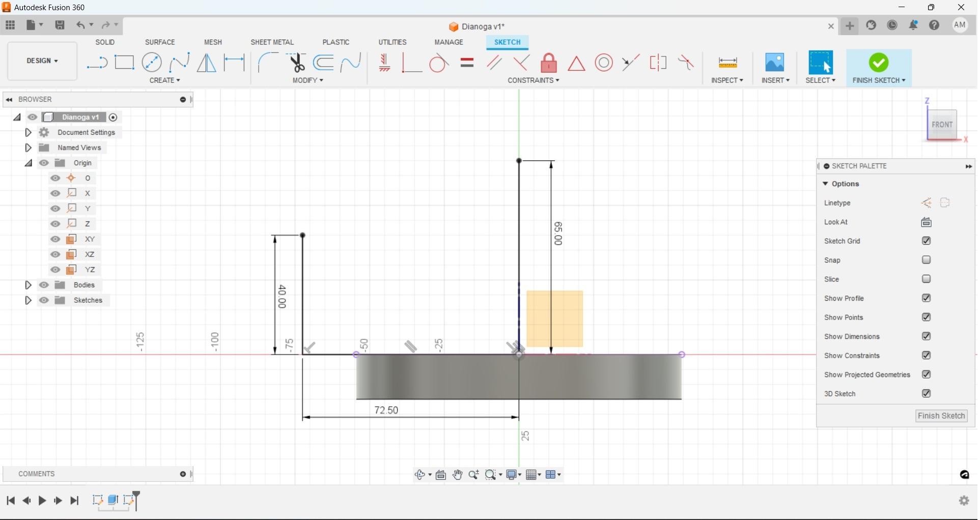This screenshot has width=980, height=520.
Task: Toggle the Show Dimensions checkbox
Action: pos(927,336)
